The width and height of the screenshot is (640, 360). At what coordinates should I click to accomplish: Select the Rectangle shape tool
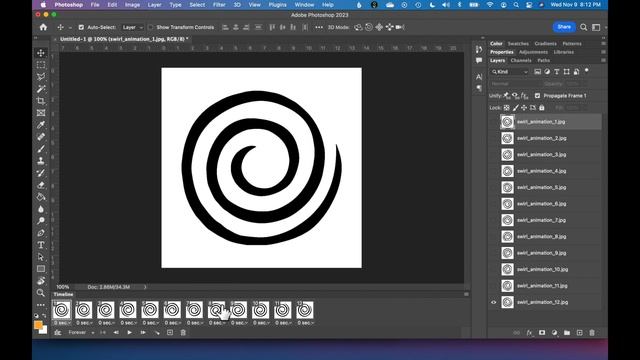tap(41, 269)
